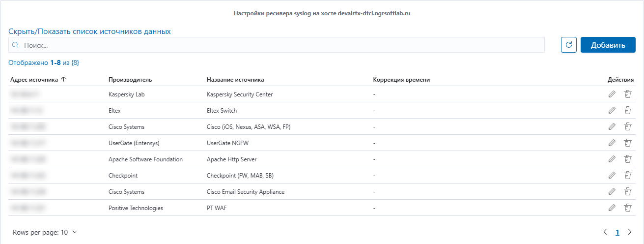Screen dimensions: 644x244
Task: Sort by Адрес источника column arrow
Action: 63,80
